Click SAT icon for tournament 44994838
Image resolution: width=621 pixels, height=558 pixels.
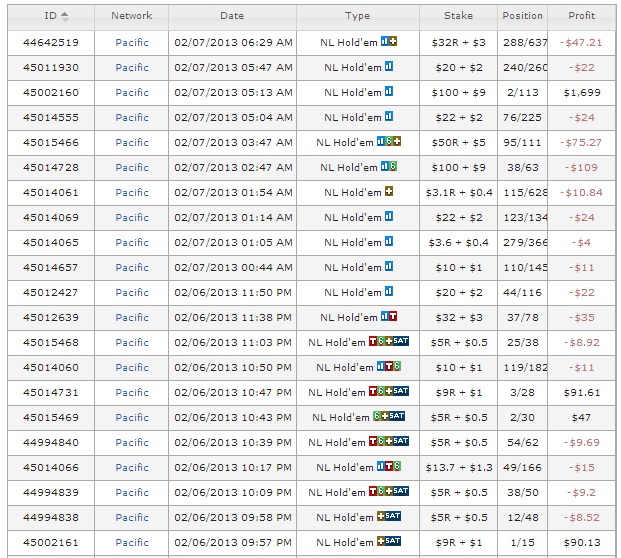(x=393, y=517)
